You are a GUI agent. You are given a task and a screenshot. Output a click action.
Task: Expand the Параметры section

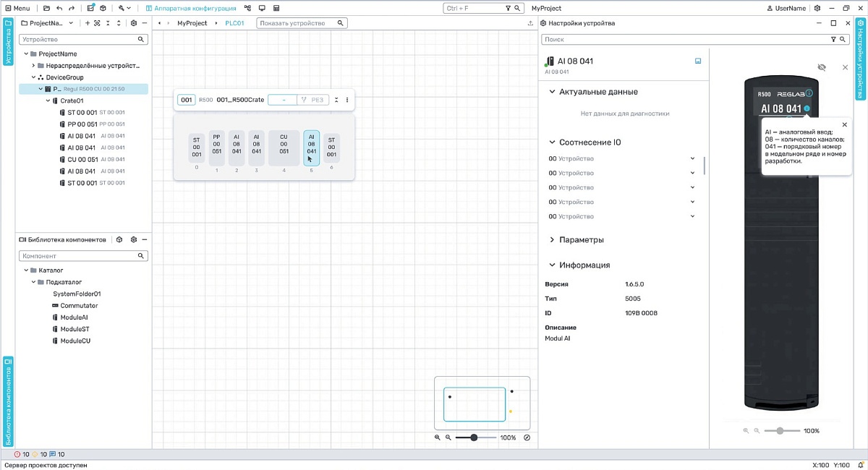click(553, 240)
